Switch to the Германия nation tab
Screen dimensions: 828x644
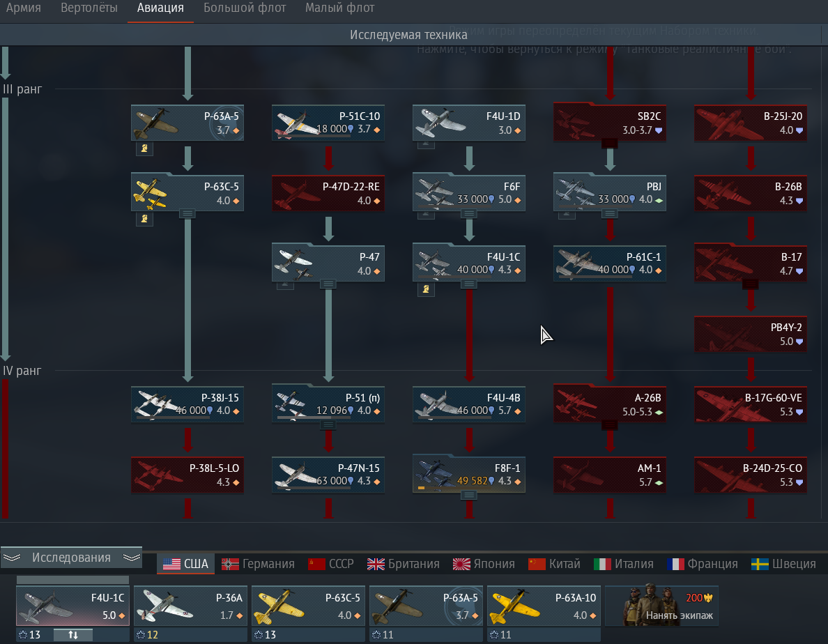click(x=258, y=564)
